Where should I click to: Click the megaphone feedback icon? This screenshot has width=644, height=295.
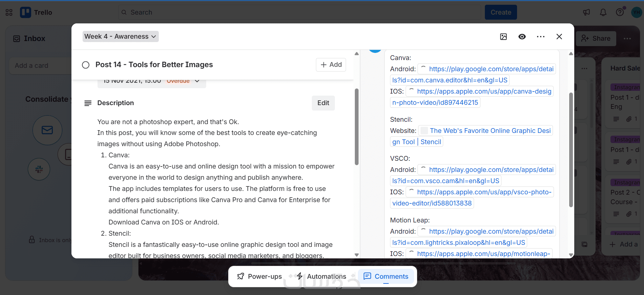coord(586,13)
